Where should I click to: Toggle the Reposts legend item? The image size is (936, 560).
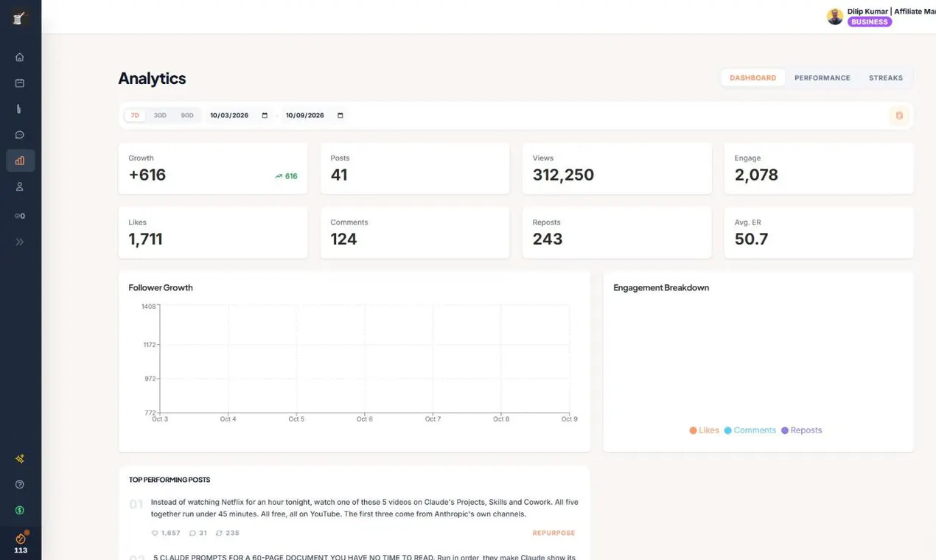(x=802, y=430)
